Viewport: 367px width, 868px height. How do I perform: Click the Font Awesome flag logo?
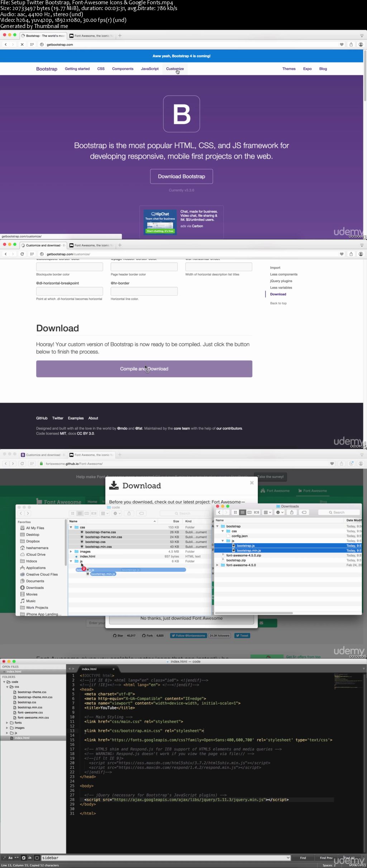pos(39,502)
